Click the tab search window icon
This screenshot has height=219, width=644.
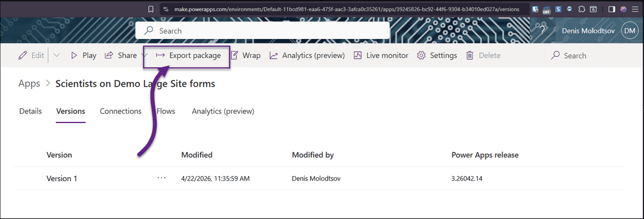(x=593, y=9)
